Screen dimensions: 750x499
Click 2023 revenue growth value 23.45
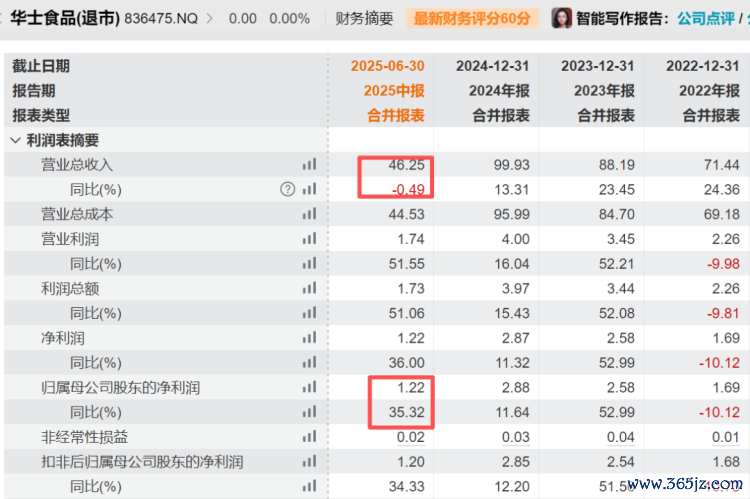pos(617,190)
